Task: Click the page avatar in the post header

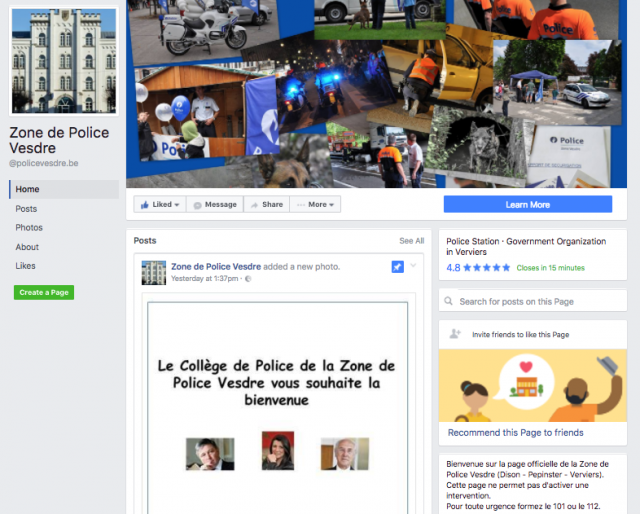Action: (x=154, y=272)
